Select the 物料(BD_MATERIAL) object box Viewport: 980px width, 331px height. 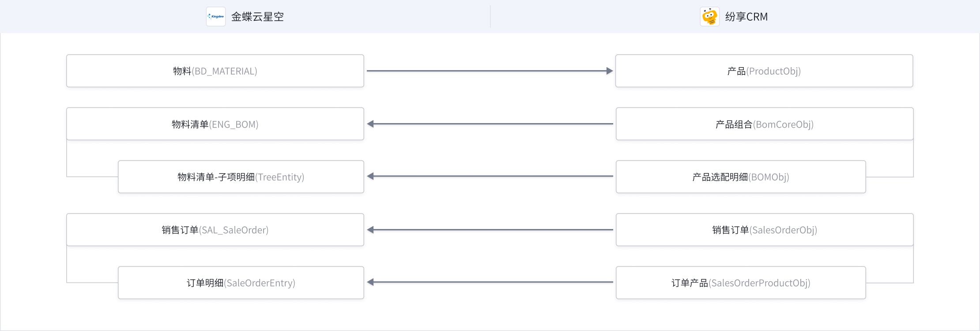215,71
